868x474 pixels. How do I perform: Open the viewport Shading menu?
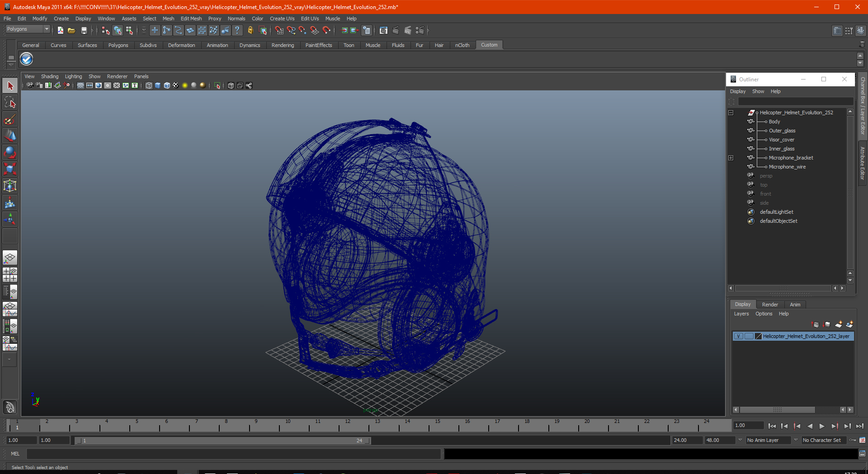coord(50,76)
